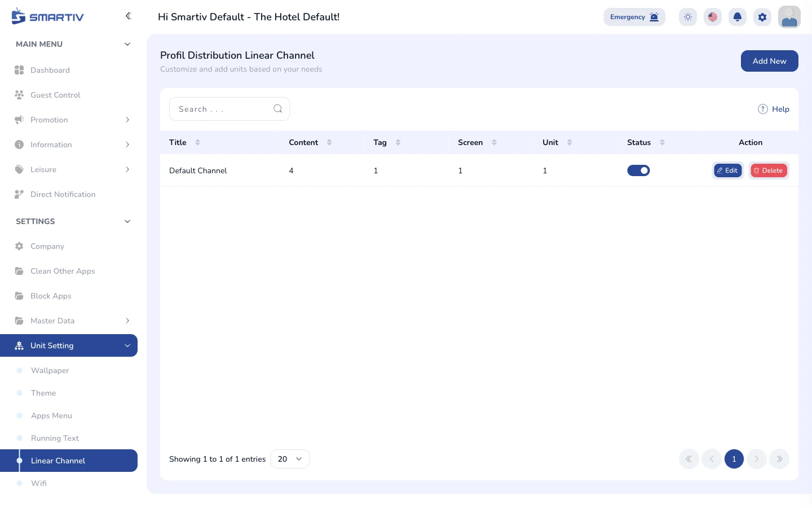Image resolution: width=812 pixels, height=508 pixels.
Task: Go to pagination page 1
Action: pyautogui.click(x=734, y=459)
